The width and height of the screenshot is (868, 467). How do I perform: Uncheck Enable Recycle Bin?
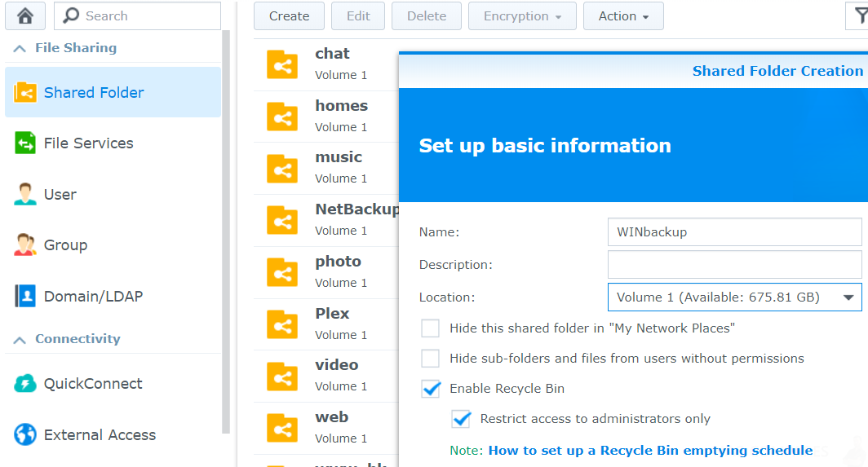[430, 389]
